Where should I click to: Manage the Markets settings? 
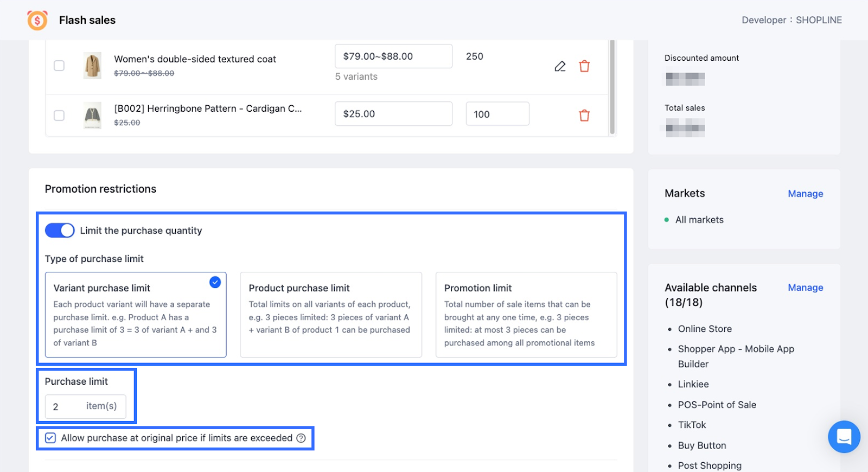[805, 194]
